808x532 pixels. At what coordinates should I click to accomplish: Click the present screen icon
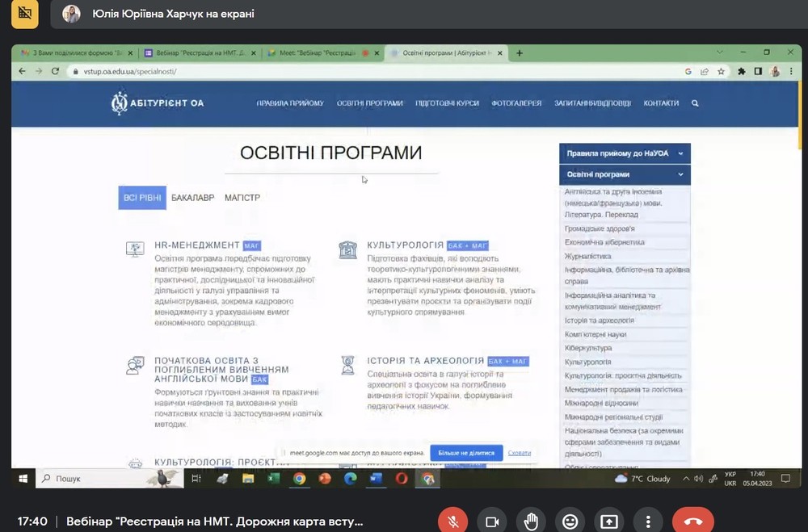tap(609, 521)
